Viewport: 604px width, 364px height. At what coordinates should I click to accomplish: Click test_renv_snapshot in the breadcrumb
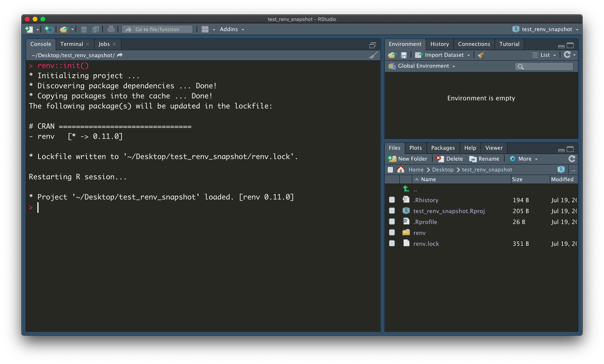point(487,170)
